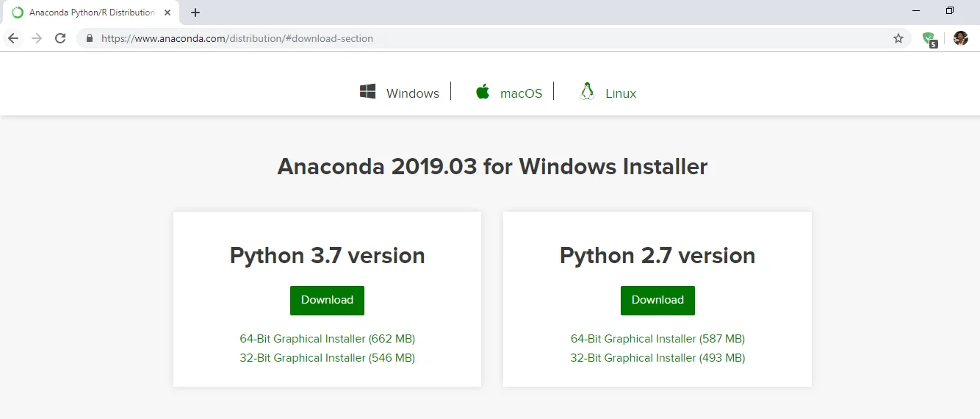980x419 pixels.
Task: Open a new tab with the plus button
Action: click(195, 12)
